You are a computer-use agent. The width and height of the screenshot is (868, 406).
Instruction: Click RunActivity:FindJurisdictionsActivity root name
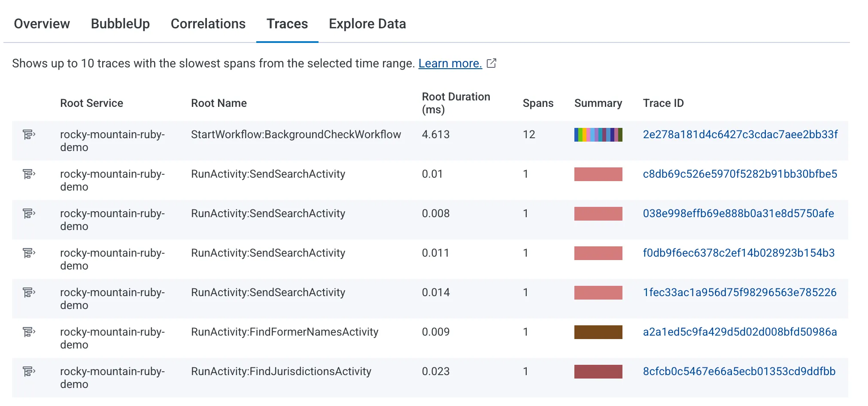pyautogui.click(x=281, y=371)
